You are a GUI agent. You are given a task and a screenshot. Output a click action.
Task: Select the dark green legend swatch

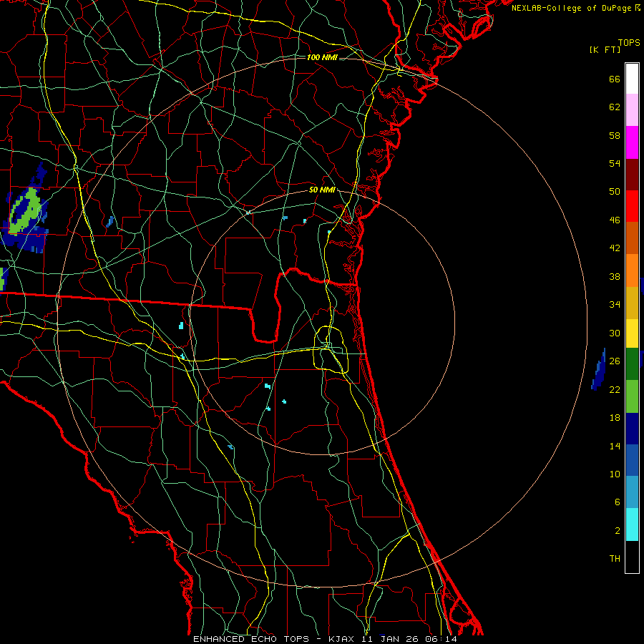pos(632,364)
